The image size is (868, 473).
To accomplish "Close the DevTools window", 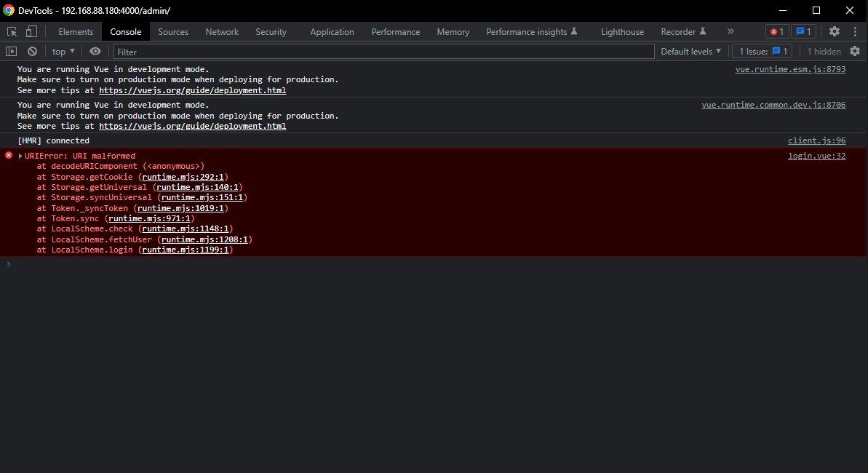I will click(x=850, y=10).
